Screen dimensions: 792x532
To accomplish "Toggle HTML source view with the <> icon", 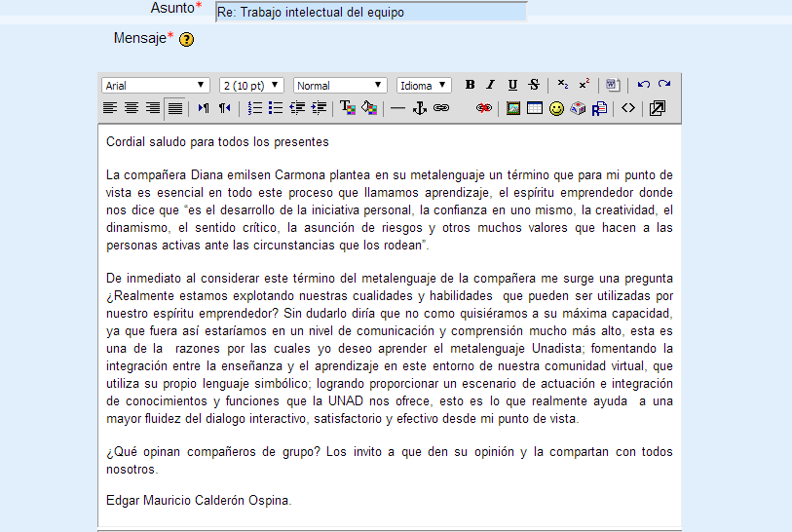I will pos(628,108).
